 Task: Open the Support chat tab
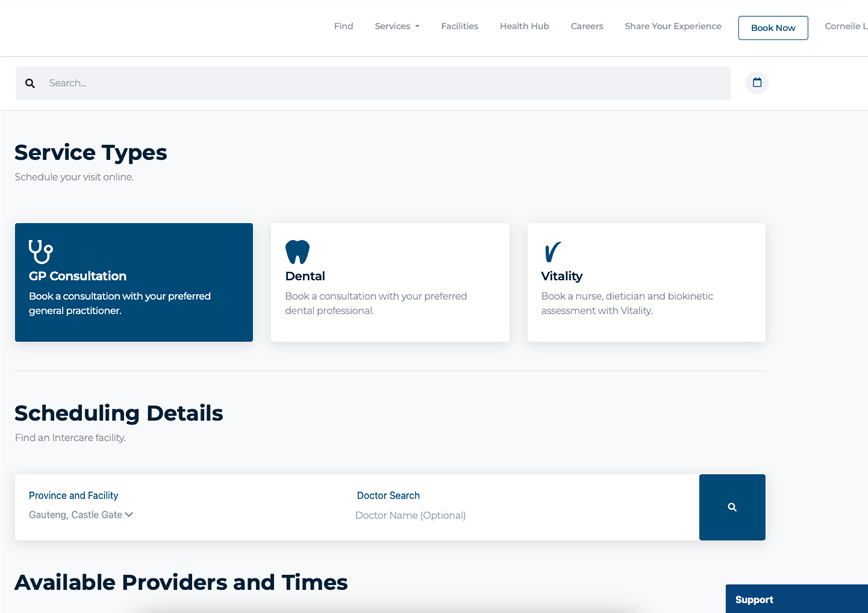[796, 599]
